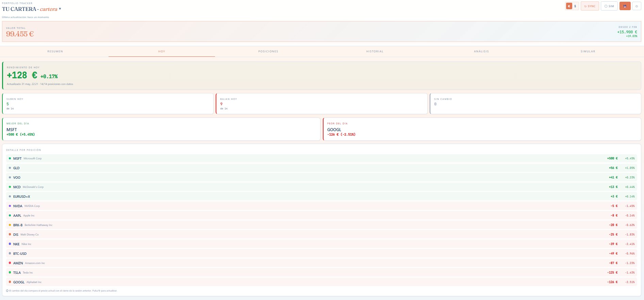This screenshot has height=300, width=644.
Task: Open the HISTORIAL tab
Action: (375, 51)
